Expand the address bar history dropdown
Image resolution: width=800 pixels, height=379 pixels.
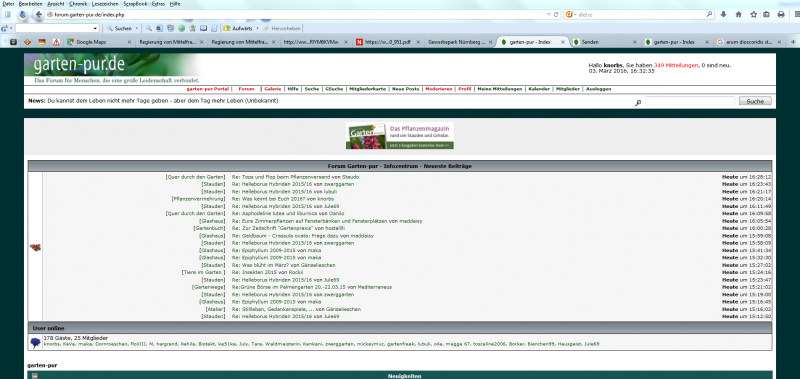tap(548, 15)
